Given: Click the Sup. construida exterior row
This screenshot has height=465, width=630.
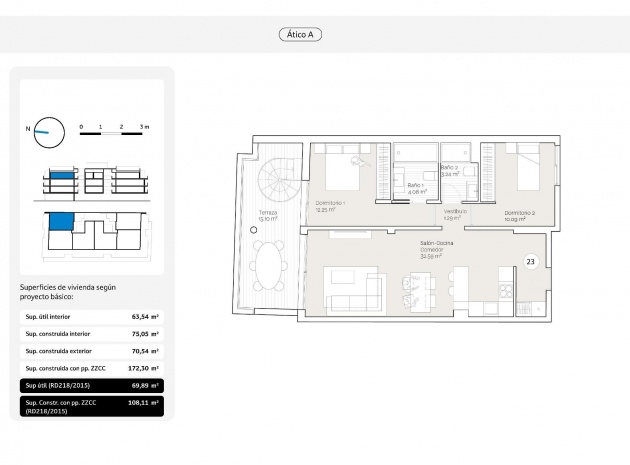Looking at the screenshot, I should coord(91,351).
